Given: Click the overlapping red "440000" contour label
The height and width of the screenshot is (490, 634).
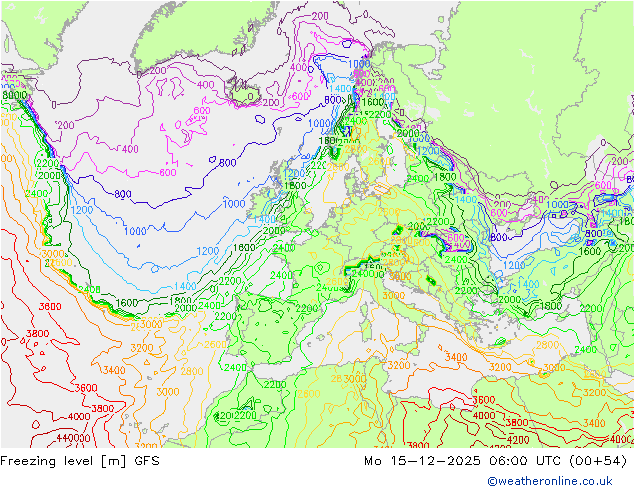Looking at the screenshot, I should pyautogui.click(x=73, y=438).
